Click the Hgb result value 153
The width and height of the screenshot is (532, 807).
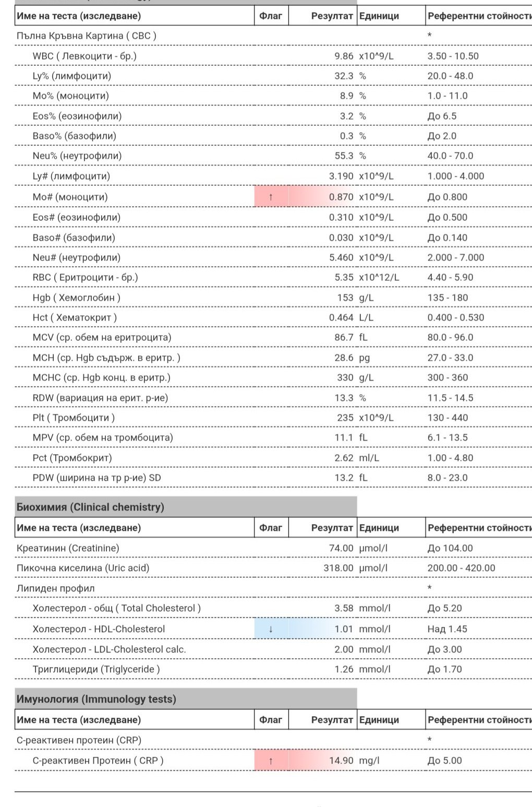(x=345, y=298)
